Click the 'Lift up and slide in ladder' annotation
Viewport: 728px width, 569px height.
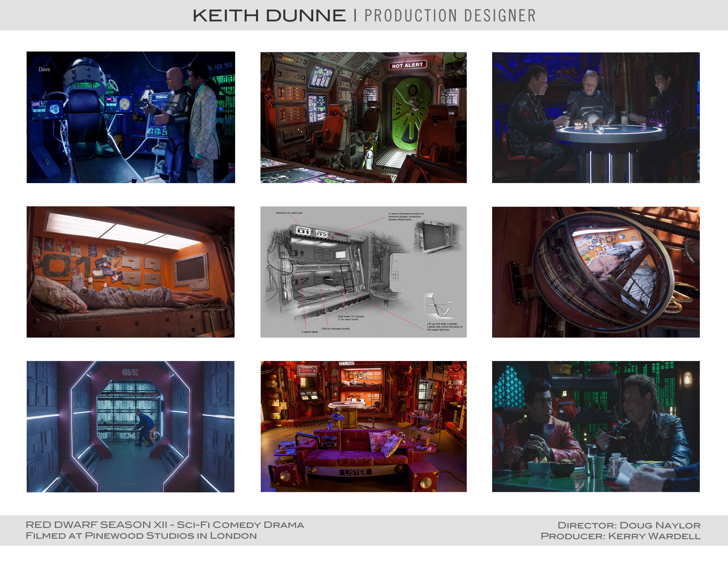point(445,327)
